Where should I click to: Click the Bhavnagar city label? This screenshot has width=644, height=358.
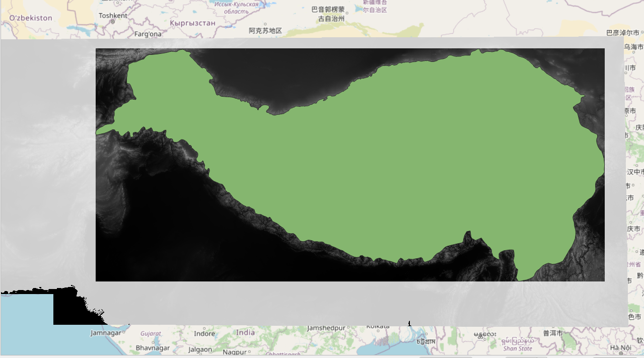[153, 348]
